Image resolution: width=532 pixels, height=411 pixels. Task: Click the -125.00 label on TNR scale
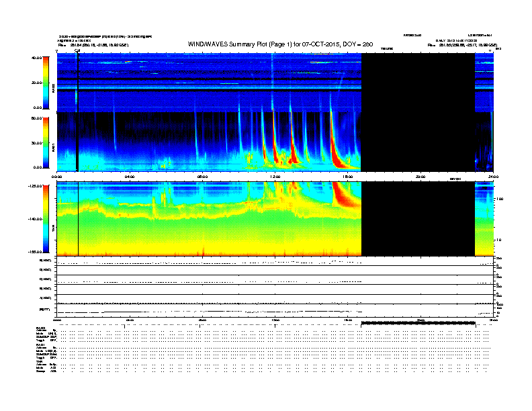point(36,186)
